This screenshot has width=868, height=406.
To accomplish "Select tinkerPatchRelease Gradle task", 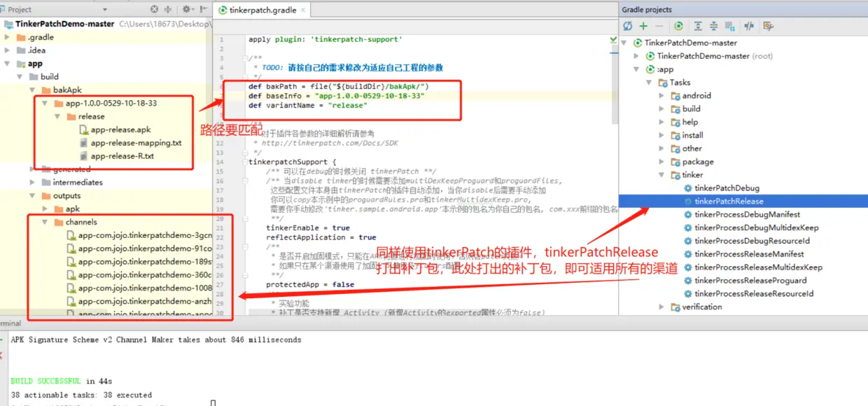I will pyautogui.click(x=729, y=202).
